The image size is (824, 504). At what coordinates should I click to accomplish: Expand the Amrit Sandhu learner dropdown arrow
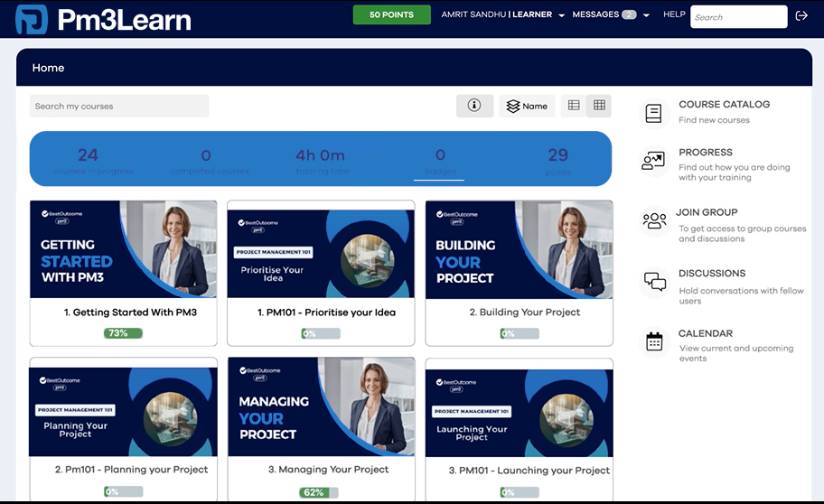pyautogui.click(x=561, y=15)
